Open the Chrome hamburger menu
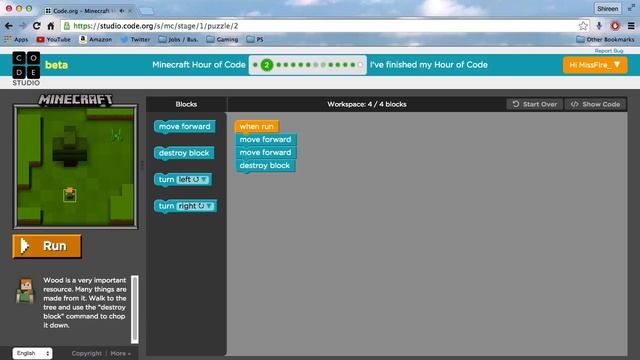Screen dimensions: 640x360 [631, 26]
